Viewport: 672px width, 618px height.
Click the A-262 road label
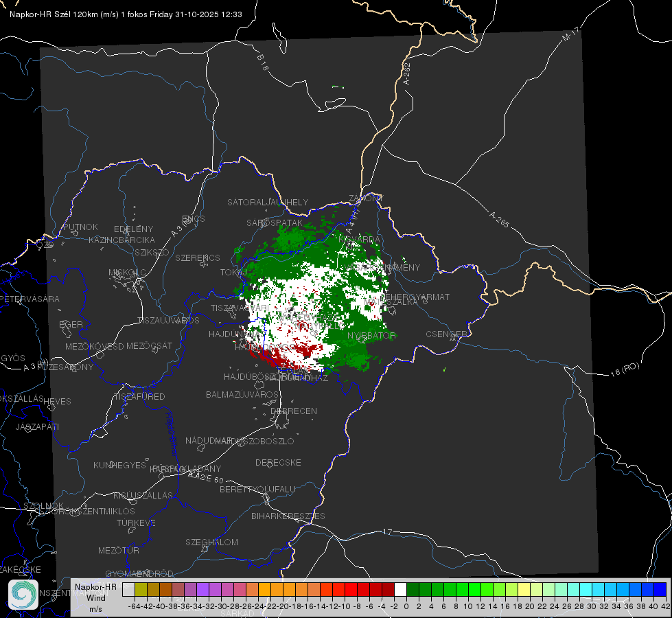pyautogui.click(x=407, y=73)
